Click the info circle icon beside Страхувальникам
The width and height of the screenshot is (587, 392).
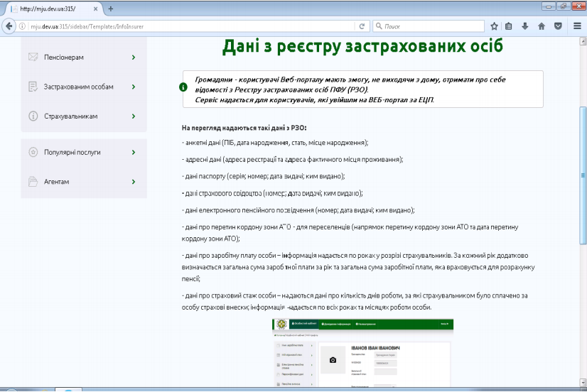tap(33, 116)
